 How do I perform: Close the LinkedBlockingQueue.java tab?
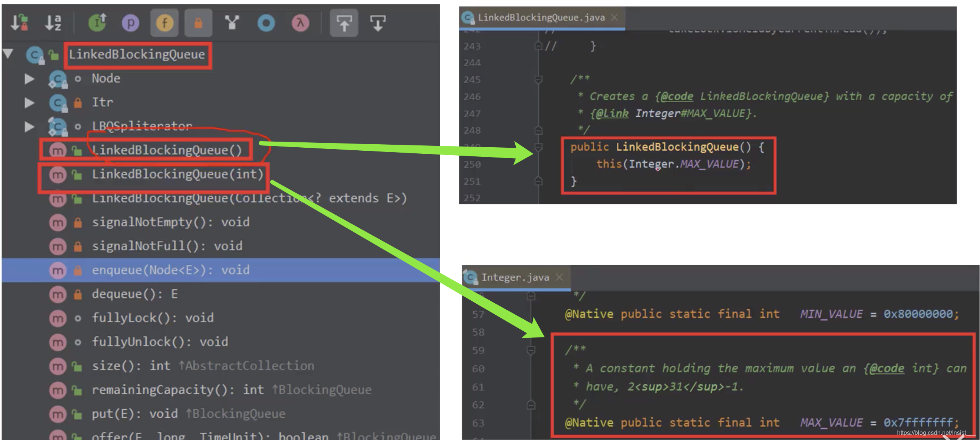point(614,17)
